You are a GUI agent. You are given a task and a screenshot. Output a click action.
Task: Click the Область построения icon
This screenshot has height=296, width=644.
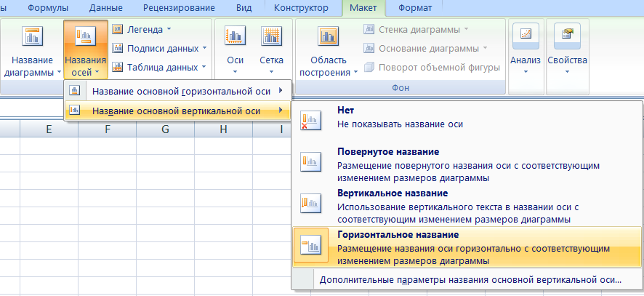click(x=329, y=37)
